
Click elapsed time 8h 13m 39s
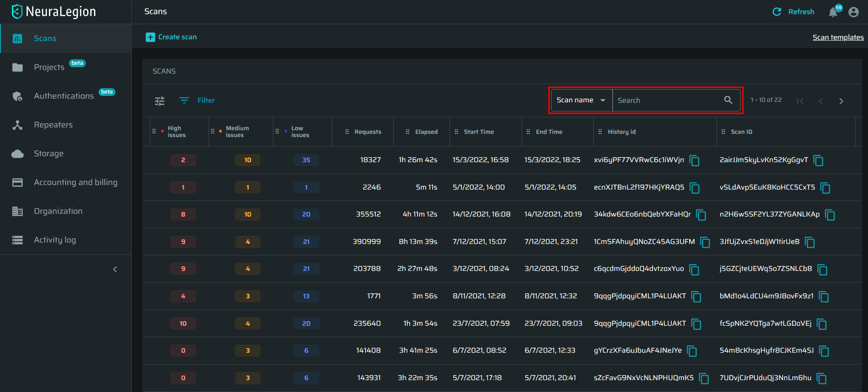[x=418, y=242]
